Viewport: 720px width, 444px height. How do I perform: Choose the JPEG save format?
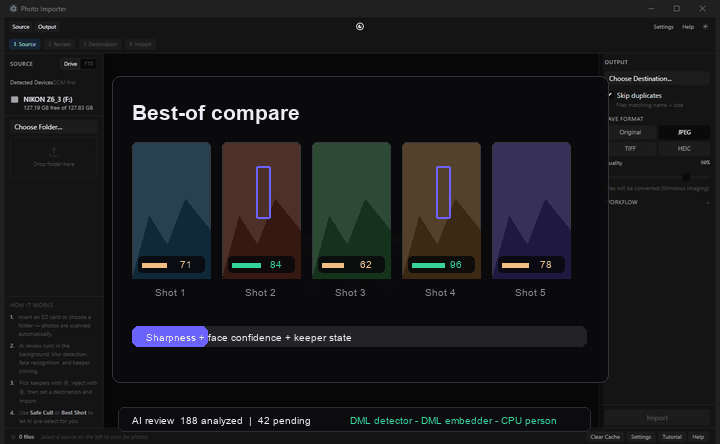click(684, 132)
